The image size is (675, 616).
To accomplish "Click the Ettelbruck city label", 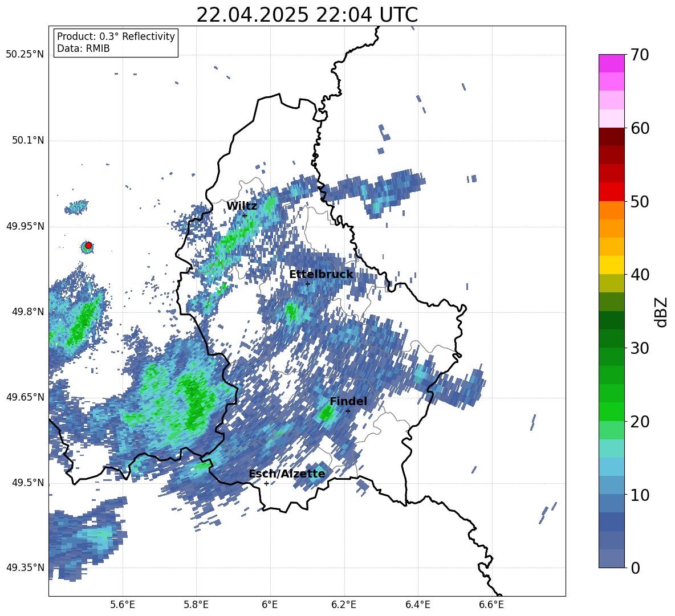I will coord(321,274).
